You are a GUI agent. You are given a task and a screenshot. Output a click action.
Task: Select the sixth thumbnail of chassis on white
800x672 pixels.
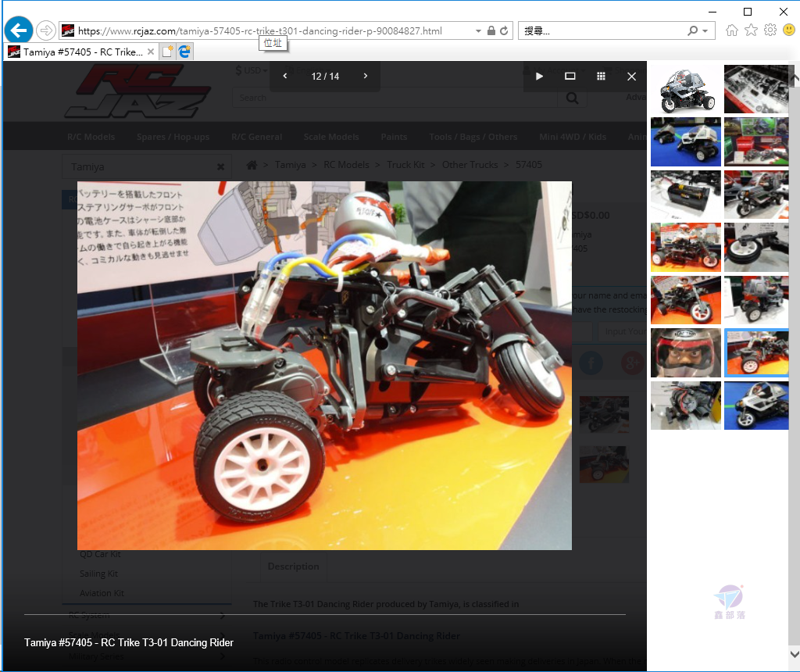756,195
